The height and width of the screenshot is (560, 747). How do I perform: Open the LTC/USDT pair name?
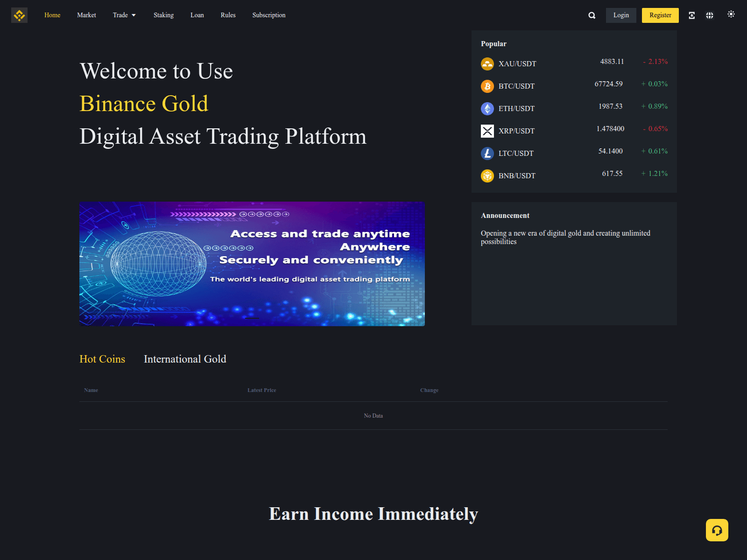(516, 154)
